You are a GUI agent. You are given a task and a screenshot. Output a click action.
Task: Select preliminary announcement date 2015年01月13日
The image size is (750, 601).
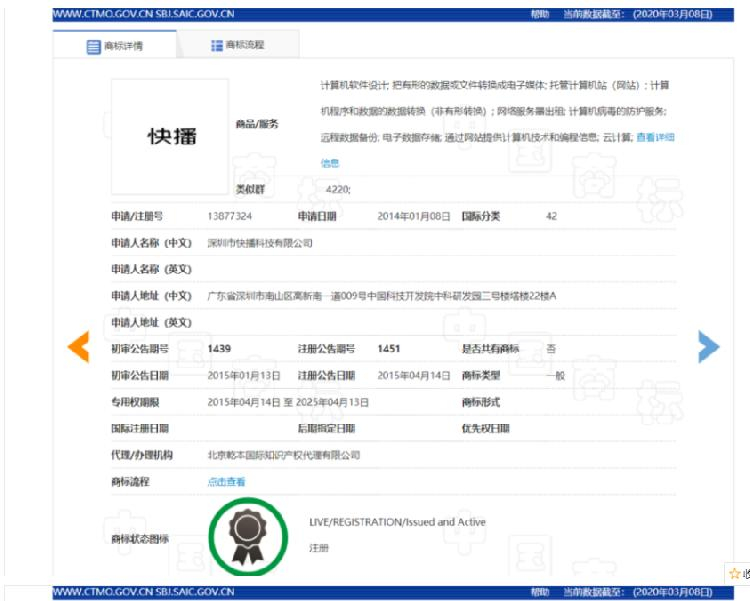[244, 376]
